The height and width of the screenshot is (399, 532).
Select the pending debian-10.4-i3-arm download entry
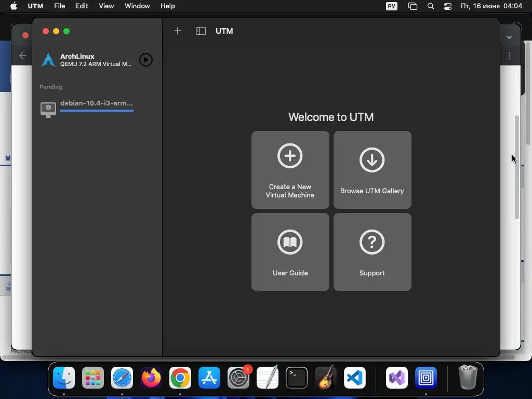(97, 108)
